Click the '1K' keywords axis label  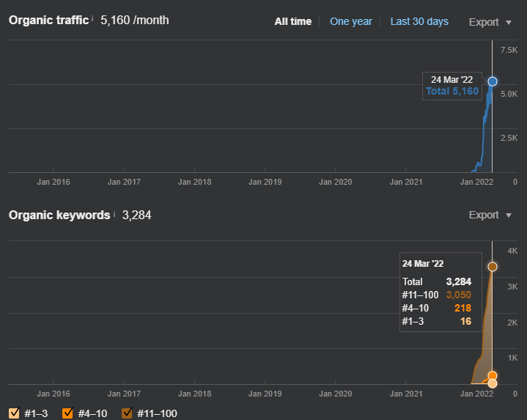(512, 358)
